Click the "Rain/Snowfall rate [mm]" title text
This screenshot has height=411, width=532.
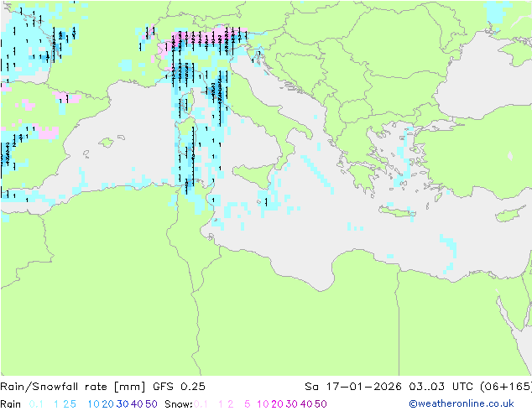pyautogui.click(x=73, y=387)
